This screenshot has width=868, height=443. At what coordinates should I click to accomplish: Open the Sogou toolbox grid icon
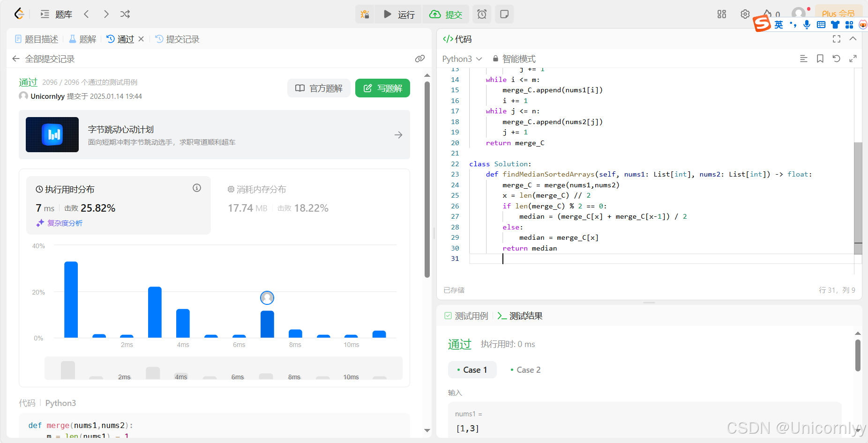pos(849,25)
